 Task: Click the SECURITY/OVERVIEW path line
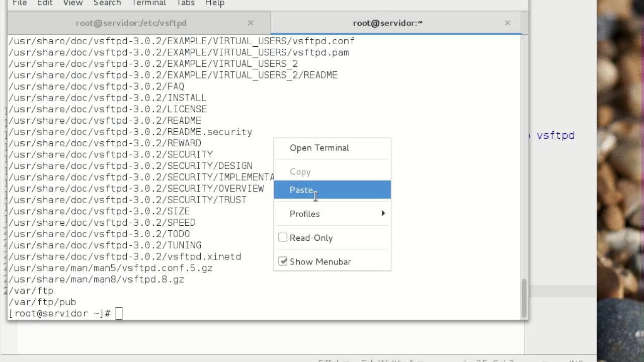[x=136, y=189]
